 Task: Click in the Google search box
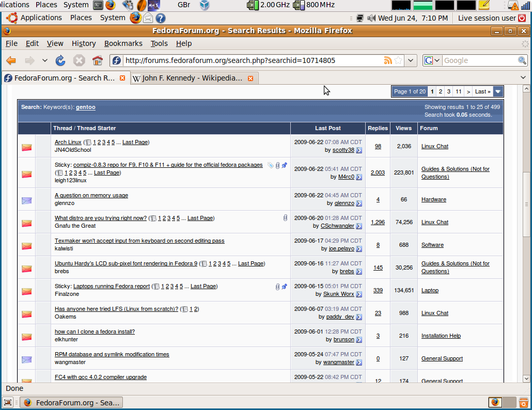pos(479,60)
